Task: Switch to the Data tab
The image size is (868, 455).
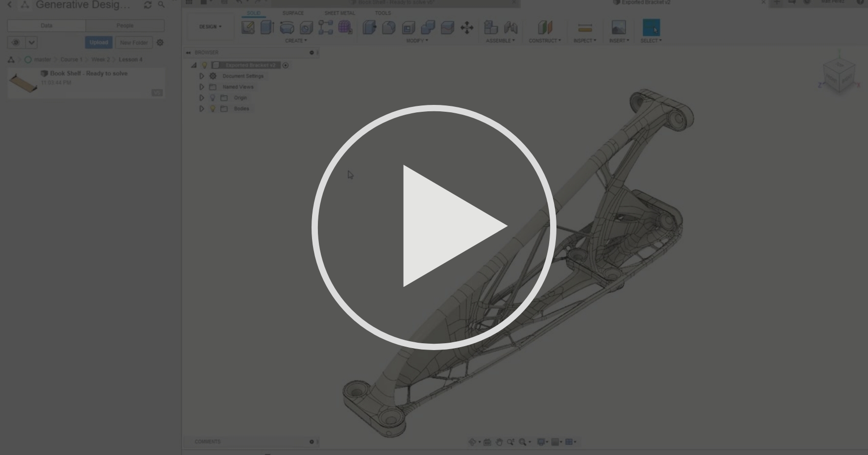Action: (x=47, y=25)
